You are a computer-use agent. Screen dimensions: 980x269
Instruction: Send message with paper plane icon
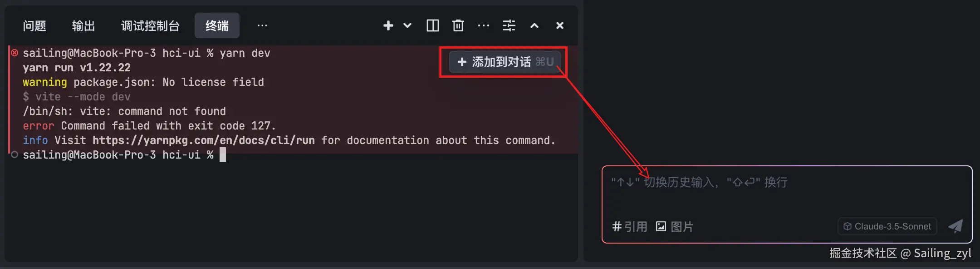pyautogui.click(x=955, y=226)
